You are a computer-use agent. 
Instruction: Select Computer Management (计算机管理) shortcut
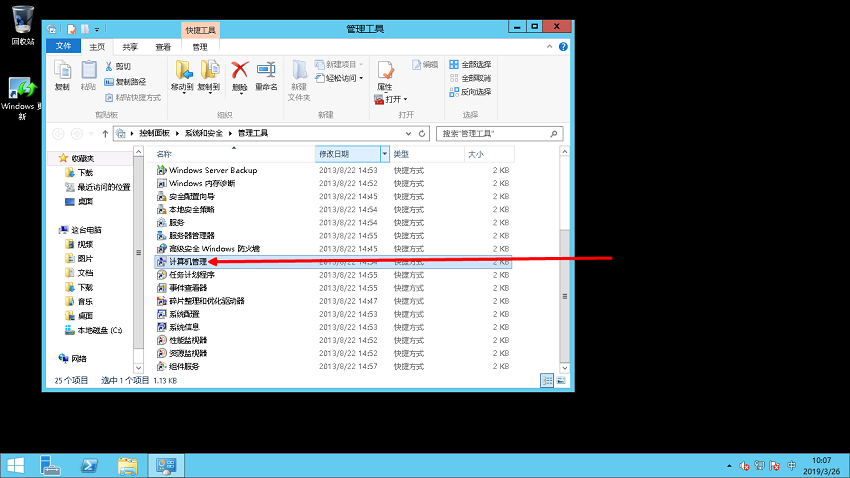[333, 262]
